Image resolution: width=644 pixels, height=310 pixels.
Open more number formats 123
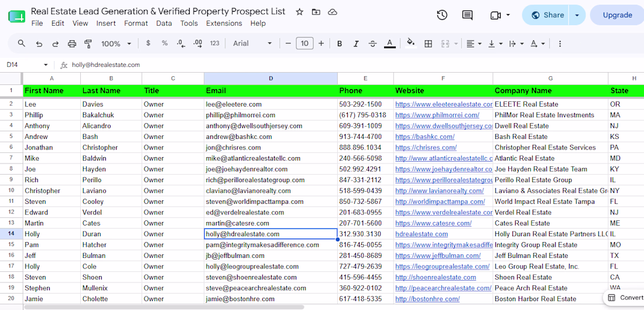(214, 43)
